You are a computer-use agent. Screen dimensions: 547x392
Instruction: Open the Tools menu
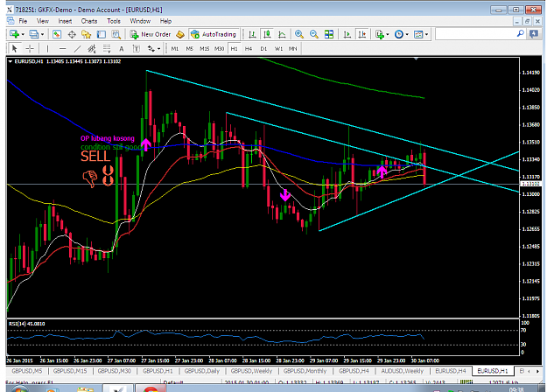[114, 21]
